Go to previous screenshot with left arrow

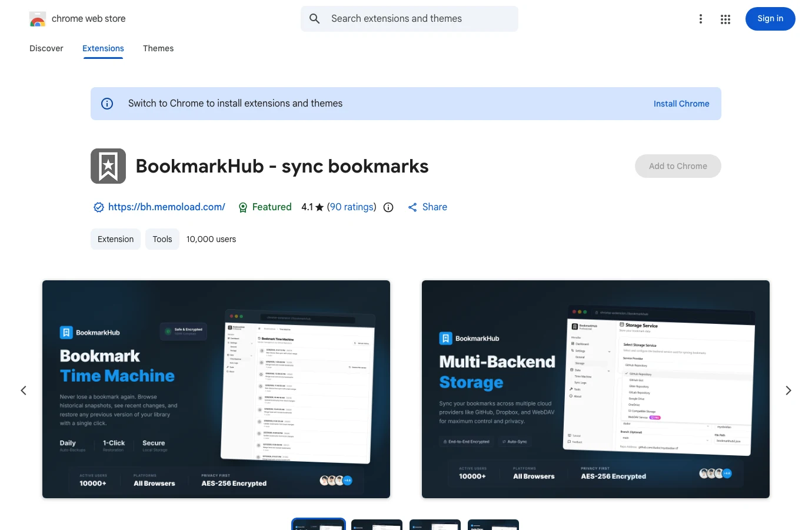24,390
